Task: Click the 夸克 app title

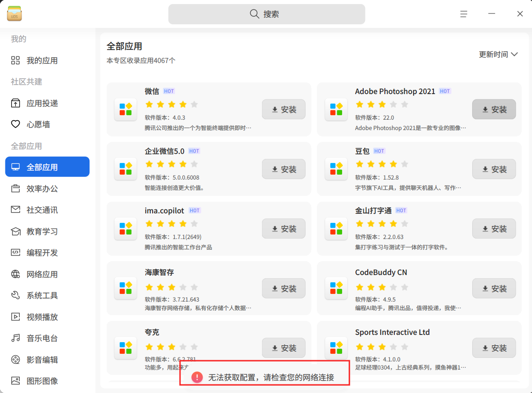Action: (x=152, y=332)
